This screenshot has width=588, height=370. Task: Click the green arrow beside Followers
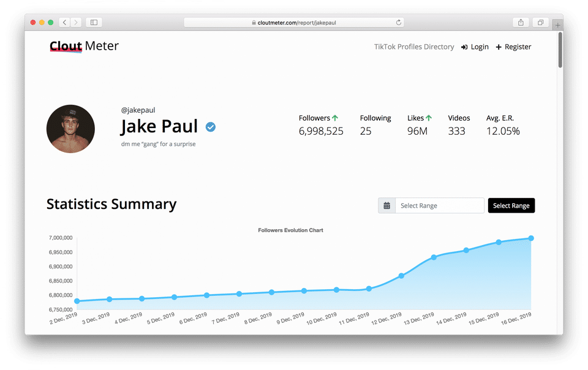pyautogui.click(x=335, y=118)
